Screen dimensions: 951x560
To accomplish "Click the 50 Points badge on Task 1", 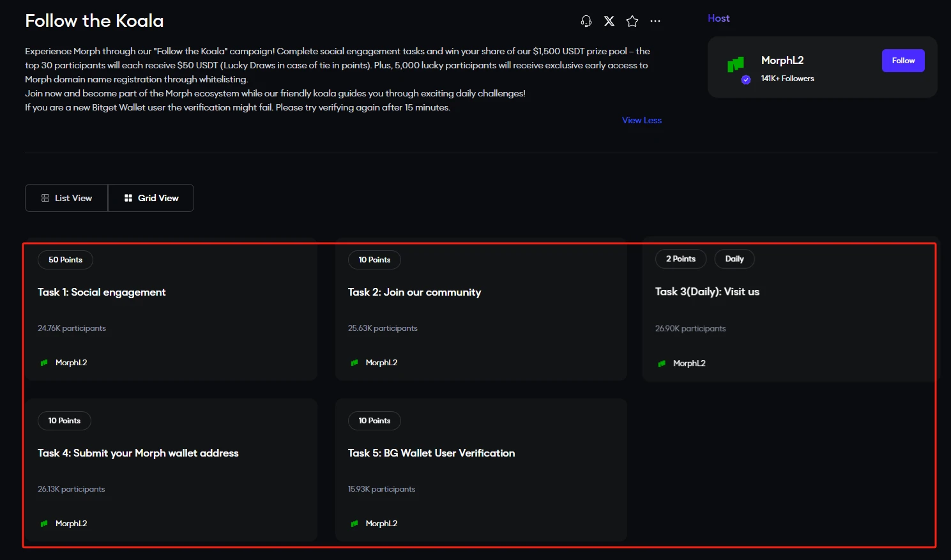I will click(65, 260).
